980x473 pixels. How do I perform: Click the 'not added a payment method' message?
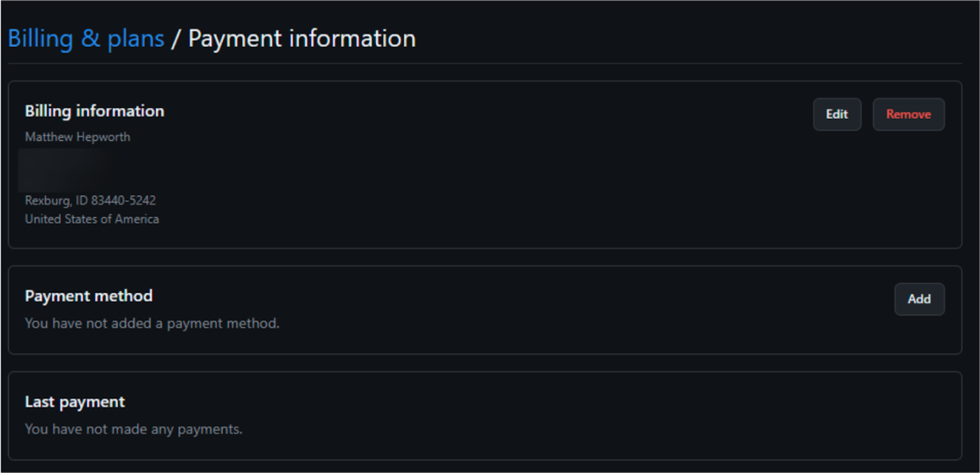coord(152,324)
